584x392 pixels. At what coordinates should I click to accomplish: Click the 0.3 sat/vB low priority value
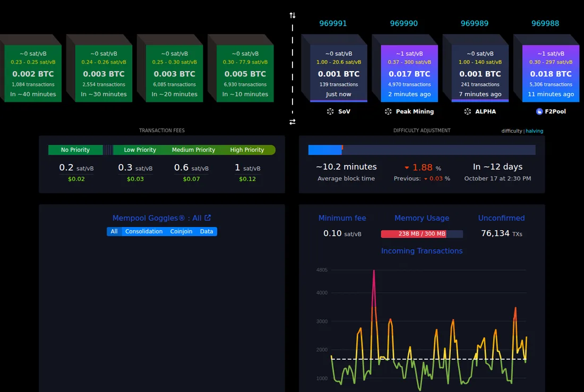(135, 168)
